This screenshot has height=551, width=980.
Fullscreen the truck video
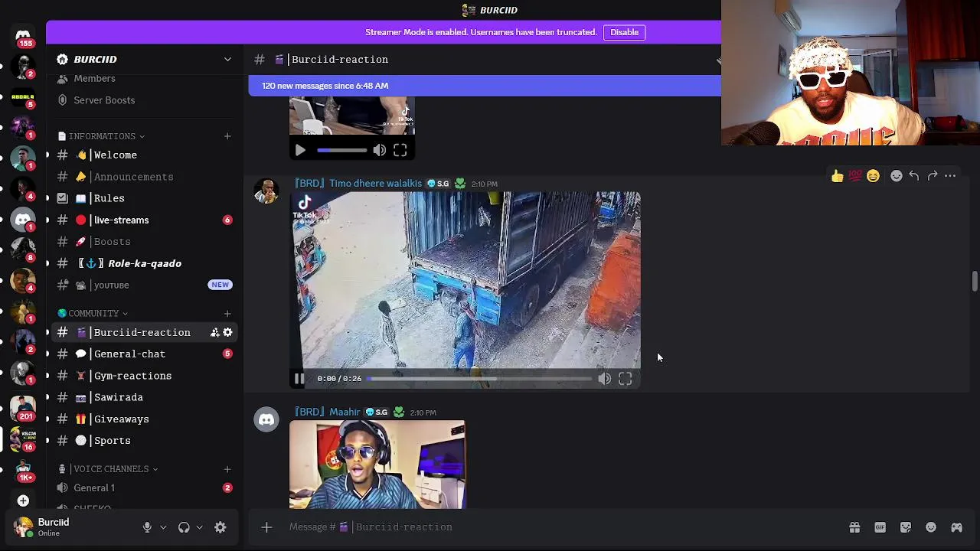coord(626,379)
